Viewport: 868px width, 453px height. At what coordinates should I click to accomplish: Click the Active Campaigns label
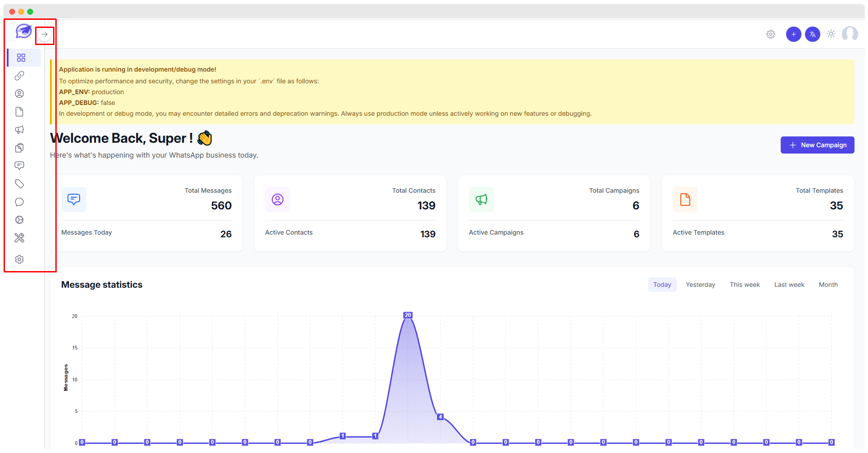click(x=496, y=232)
